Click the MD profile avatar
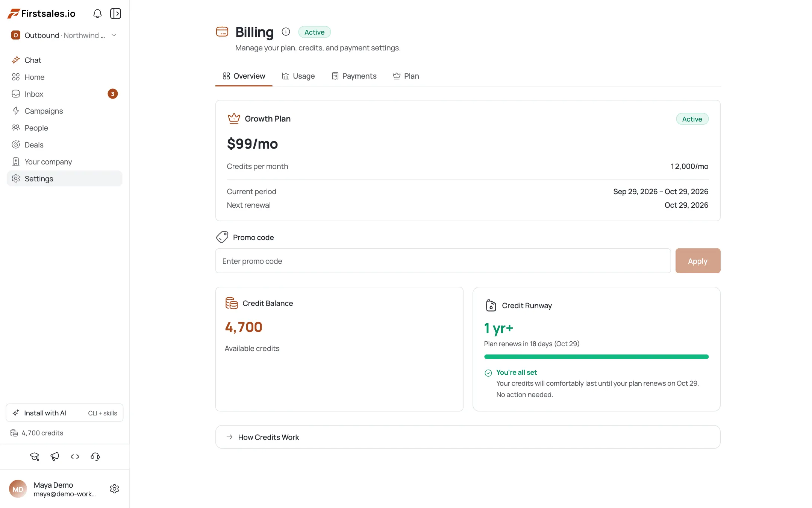The image size is (812, 508). pyautogui.click(x=18, y=489)
